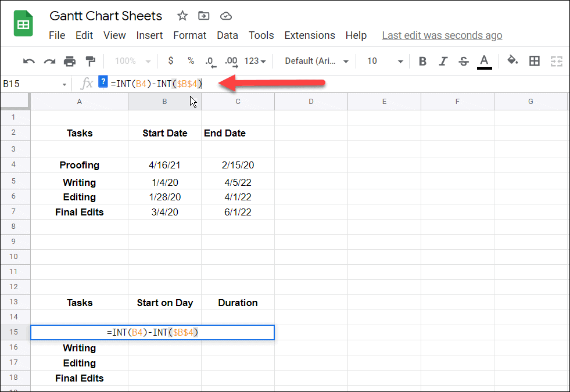The height and width of the screenshot is (392, 570).
Task: Select the cell containing 1/28/20
Action: pos(164,197)
